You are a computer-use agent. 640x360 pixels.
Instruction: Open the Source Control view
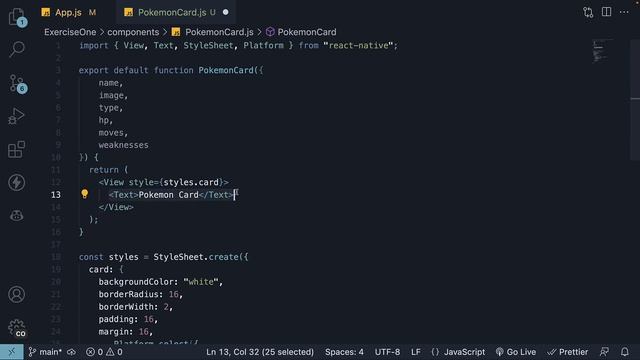click(17, 83)
